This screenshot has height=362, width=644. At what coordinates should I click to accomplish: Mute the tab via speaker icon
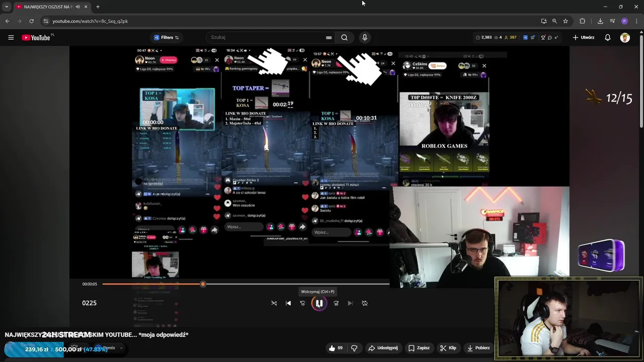pos(78,7)
